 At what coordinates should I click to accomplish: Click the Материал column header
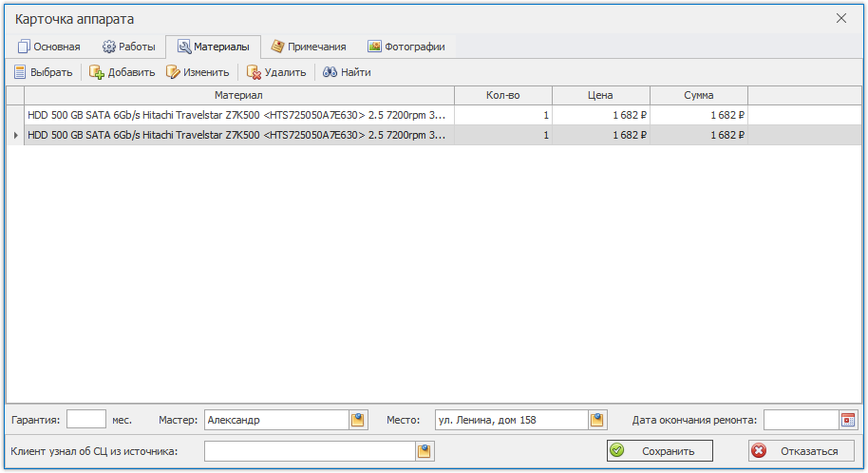237,95
